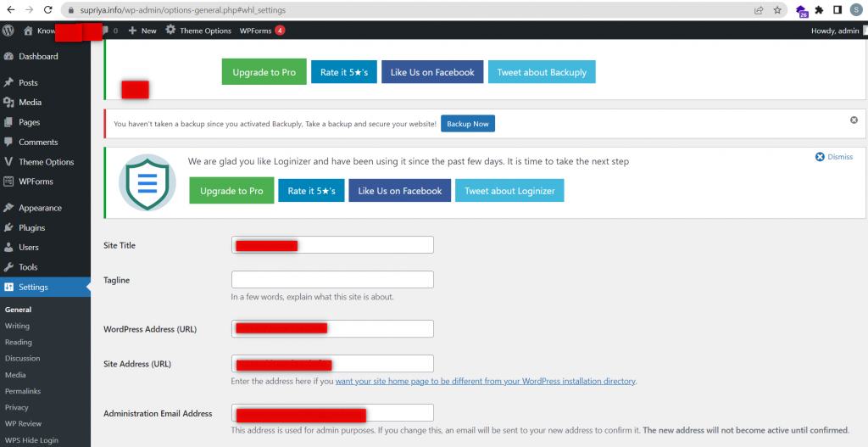Click the Administration Email Address field
The width and height of the screenshot is (868, 447).
(x=332, y=413)
